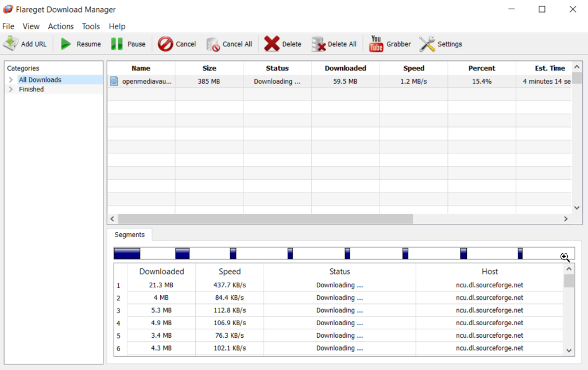Sort by Downloaded column header in download list
Image resolution: width=588 pixels, height=370 pixels.
345,68
